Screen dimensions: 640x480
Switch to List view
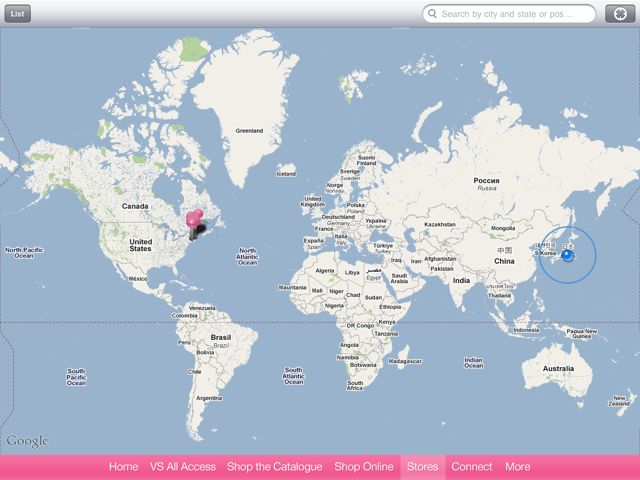18,13
